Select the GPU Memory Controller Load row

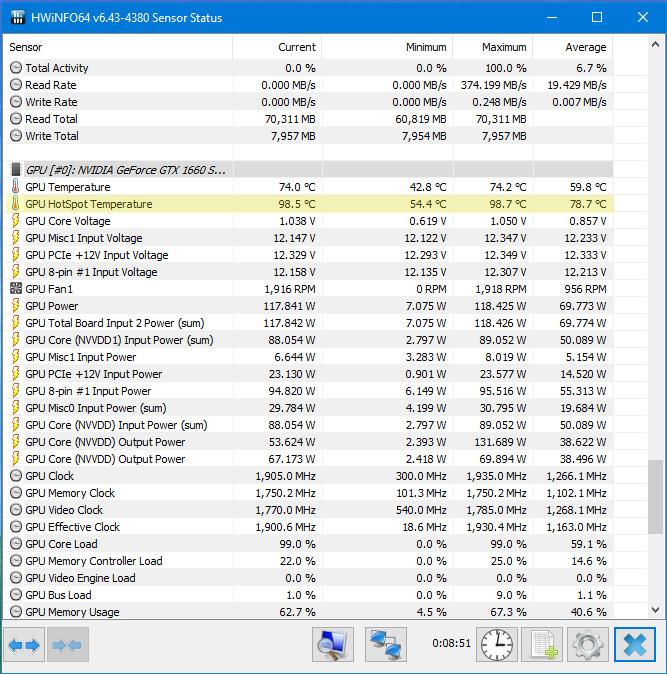click(x=308, y=561)
